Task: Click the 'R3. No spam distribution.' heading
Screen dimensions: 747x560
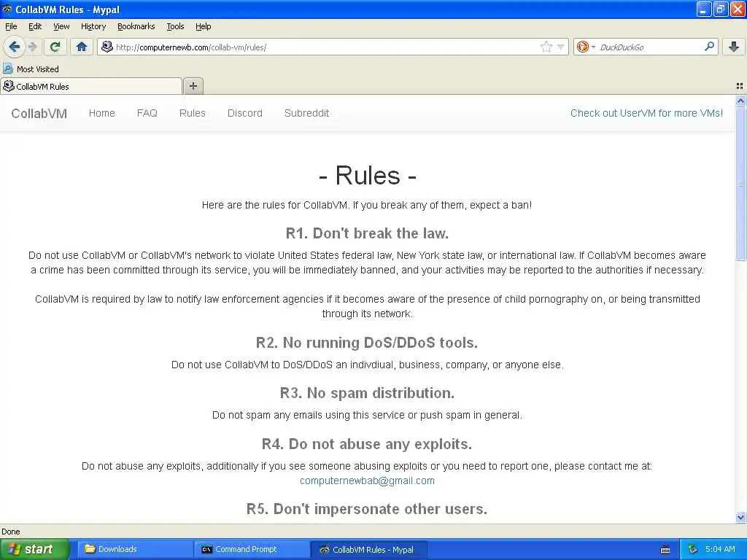Action: click(368, 393)
